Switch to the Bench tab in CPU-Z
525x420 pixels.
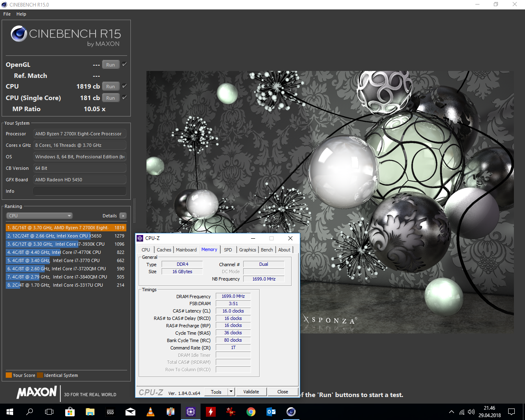pyautogui.click(x=267, y=250)
